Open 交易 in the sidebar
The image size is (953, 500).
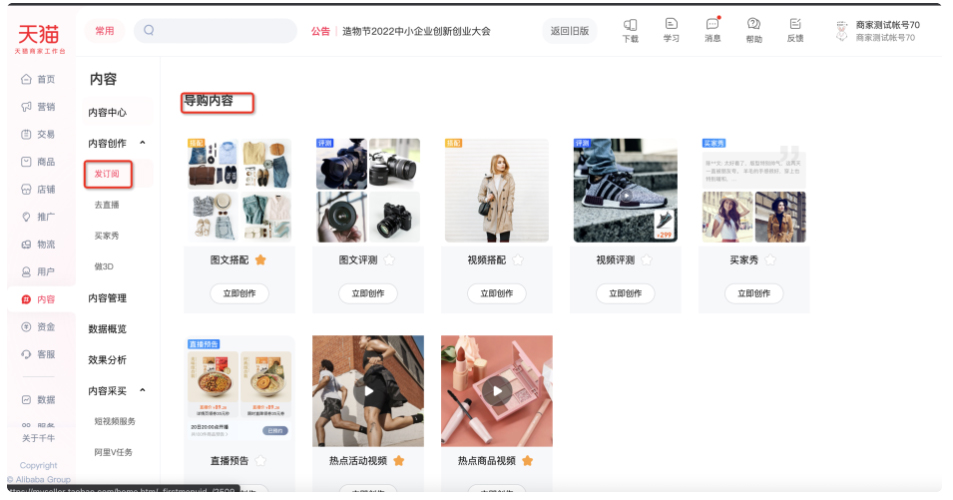click(38, 134)
